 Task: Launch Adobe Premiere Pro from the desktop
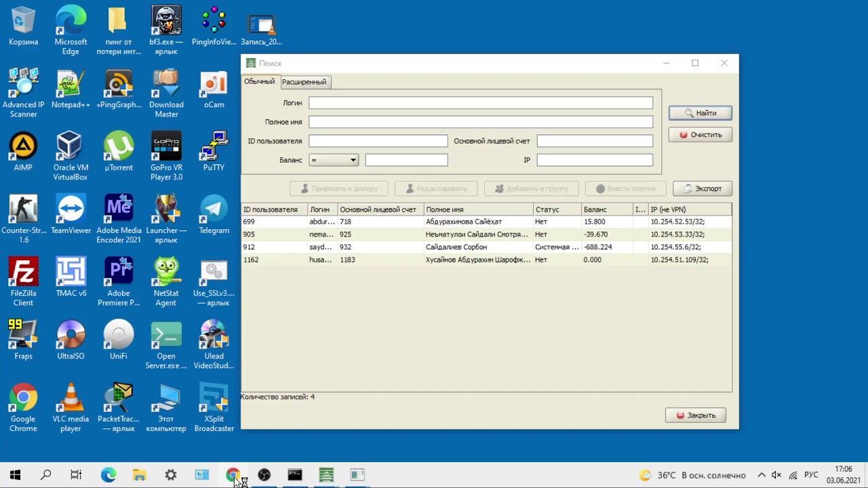(x=119, y=282)
